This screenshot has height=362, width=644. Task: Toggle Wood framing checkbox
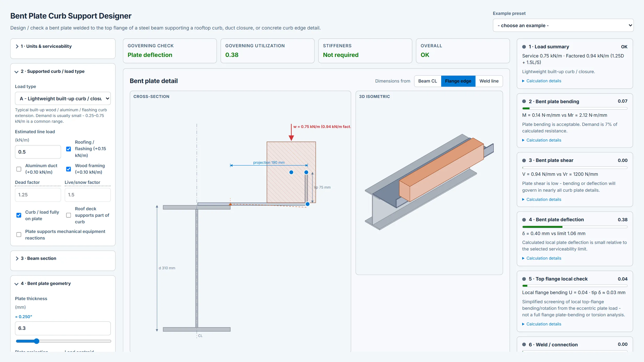click(68, 169)
